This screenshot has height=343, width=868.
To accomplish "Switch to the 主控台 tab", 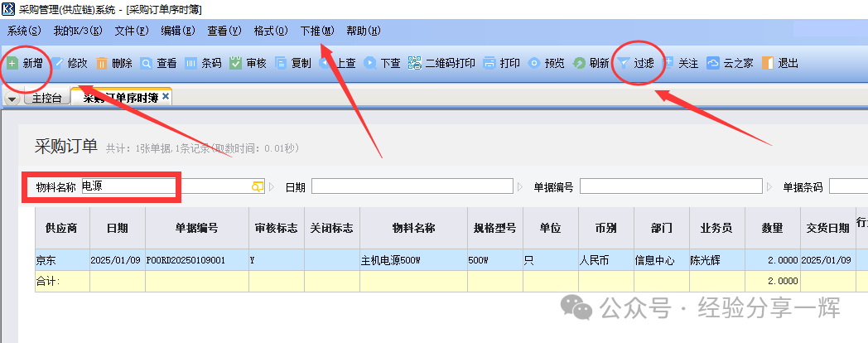I will [x=46, y=98].
